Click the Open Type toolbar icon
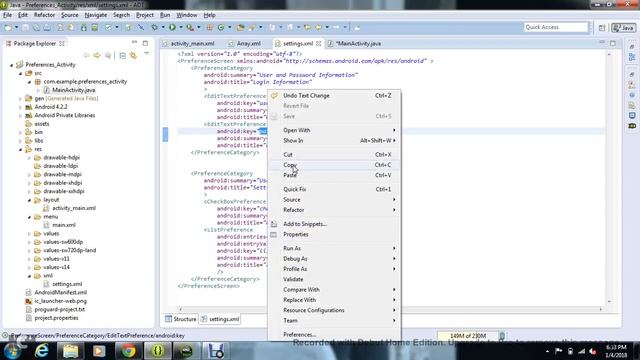Image resolution: width=640 pixels, height=360 pixels. click(x=240, y=27)
